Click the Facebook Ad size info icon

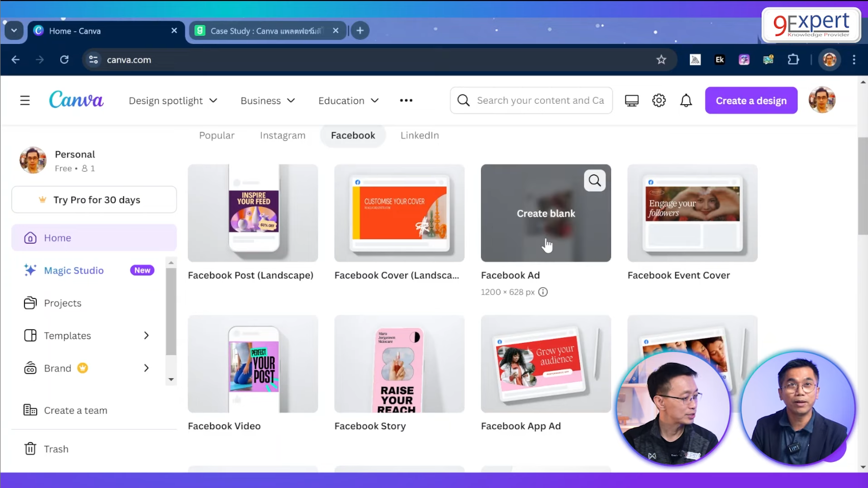(x=543, y=292)
